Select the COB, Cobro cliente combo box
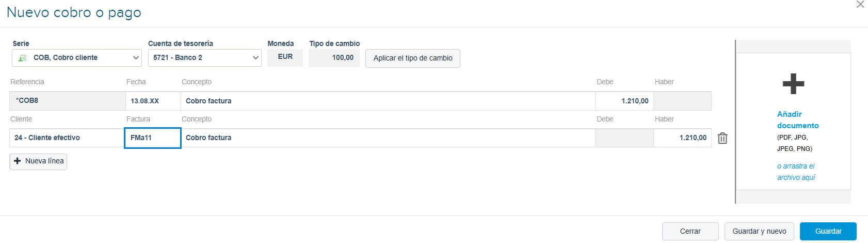Screen dimensions: 868x243 77,58
